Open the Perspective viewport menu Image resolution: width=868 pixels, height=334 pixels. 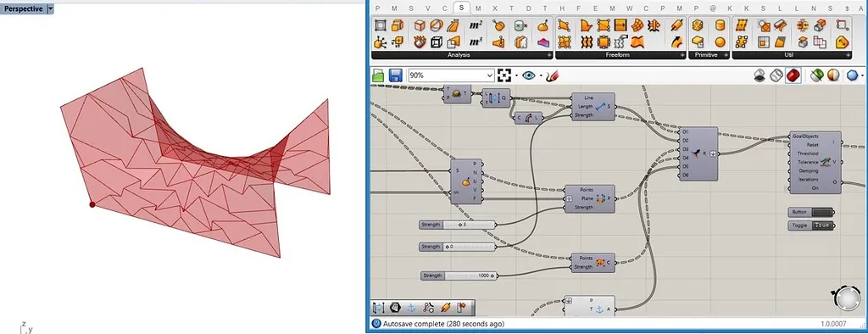(50, 8)
